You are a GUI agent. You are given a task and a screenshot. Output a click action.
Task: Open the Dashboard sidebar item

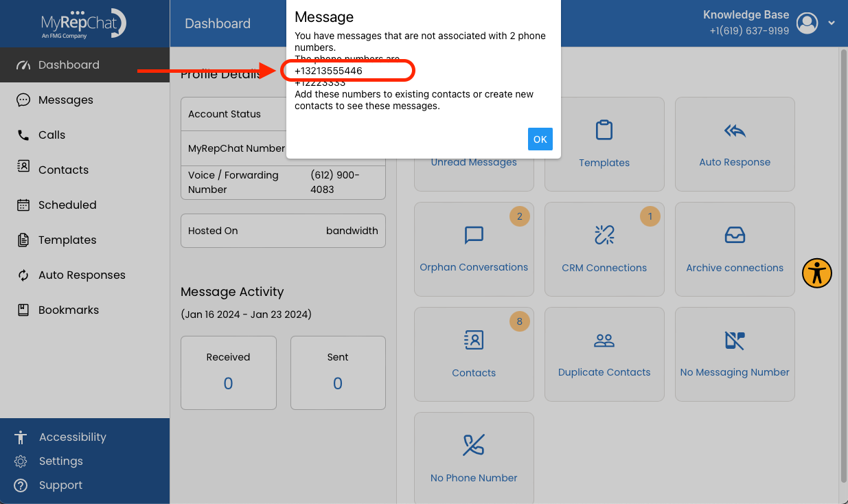click(x=84, y=65)
